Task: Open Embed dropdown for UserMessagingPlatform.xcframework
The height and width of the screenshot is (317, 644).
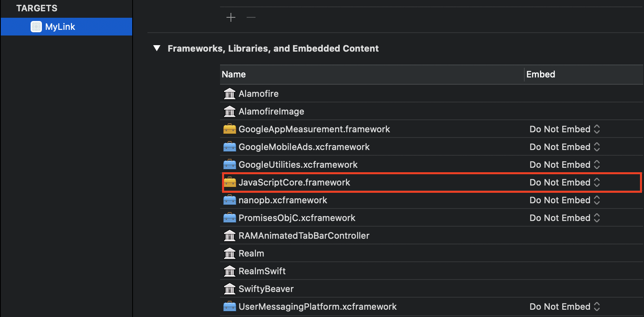Action: pos(565,307)
